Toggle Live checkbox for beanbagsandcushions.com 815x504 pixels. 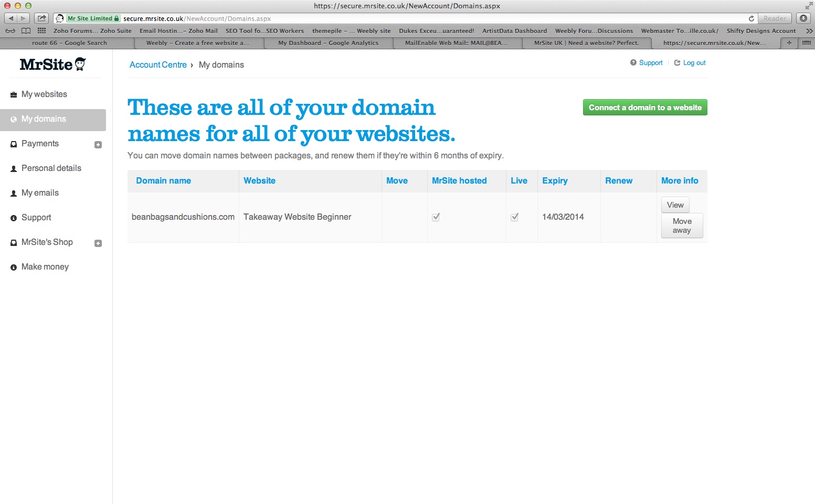click(x=515, y=217)
